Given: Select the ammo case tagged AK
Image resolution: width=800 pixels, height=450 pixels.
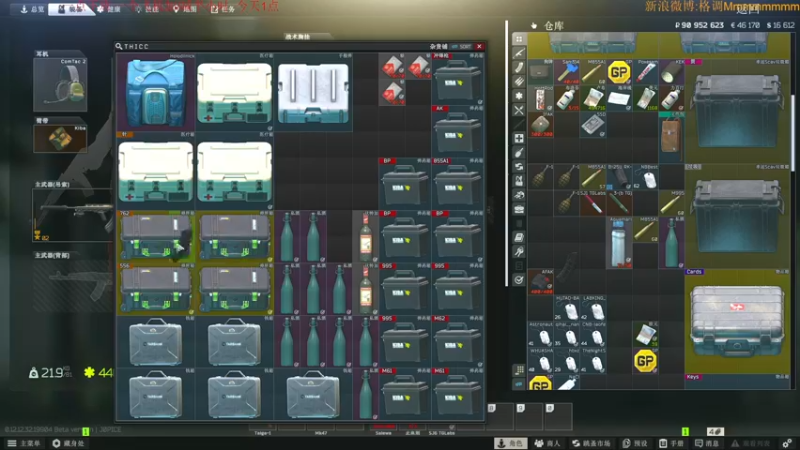Looking at the screenshot, I should click(x=458, y=132).
